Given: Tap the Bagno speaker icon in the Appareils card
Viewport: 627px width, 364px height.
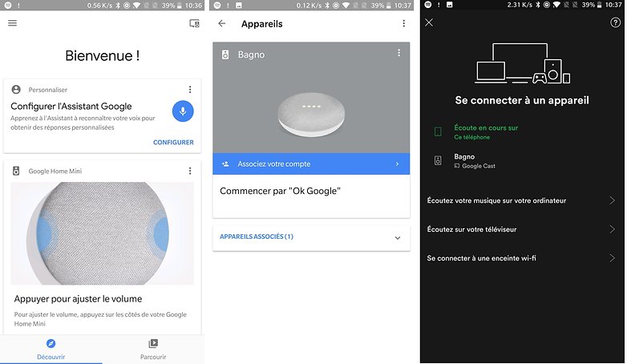Looking at the screenshot, I should click(x=225, y=55).
